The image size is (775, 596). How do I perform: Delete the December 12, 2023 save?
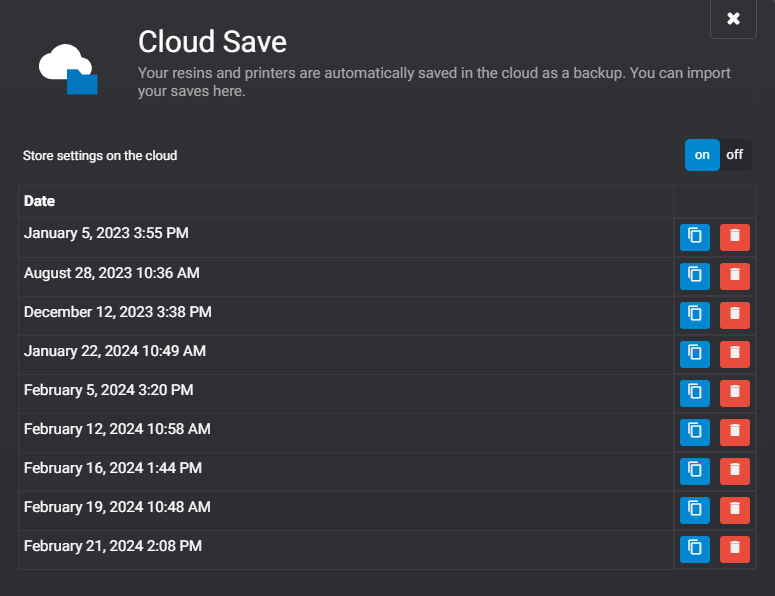tap(734, 315)
